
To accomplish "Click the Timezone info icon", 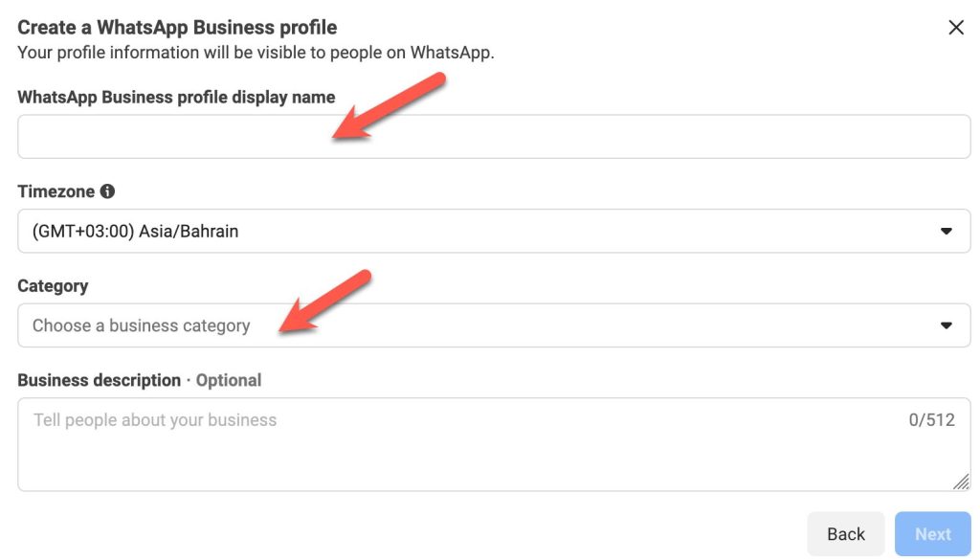I will pos(107,191).
